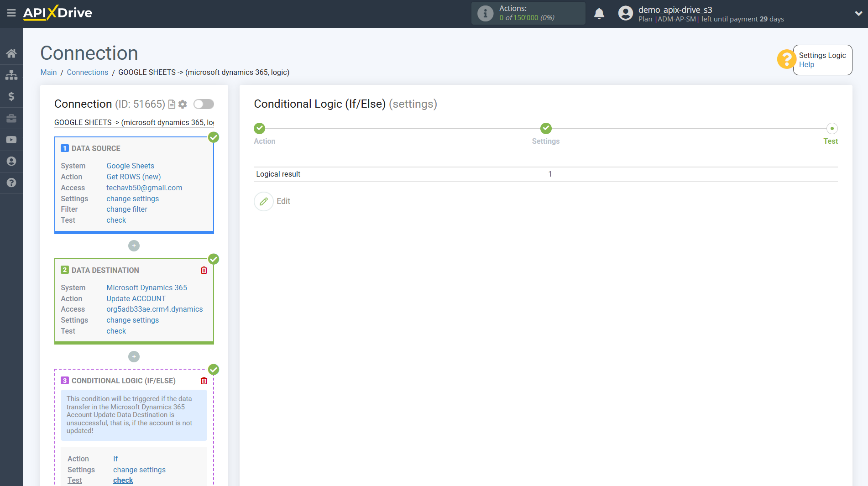Image resolution: width=868 pixels, height=486 pixels.
Task: Click change settings in Data Source
Action: click(133, 199)
